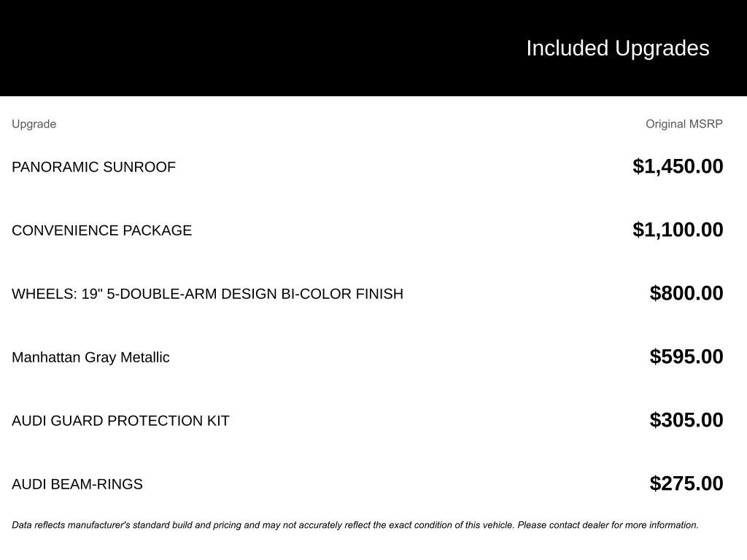Screen dimensions: 747x560
Task: Click the $595.00 paint price
Action: 686,357
